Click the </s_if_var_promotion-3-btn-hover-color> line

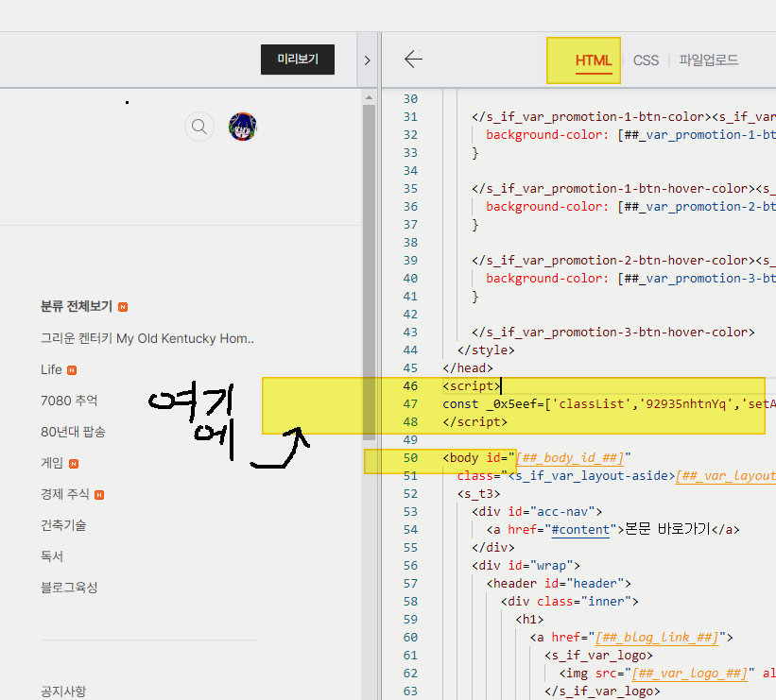[x=613, y=333]
